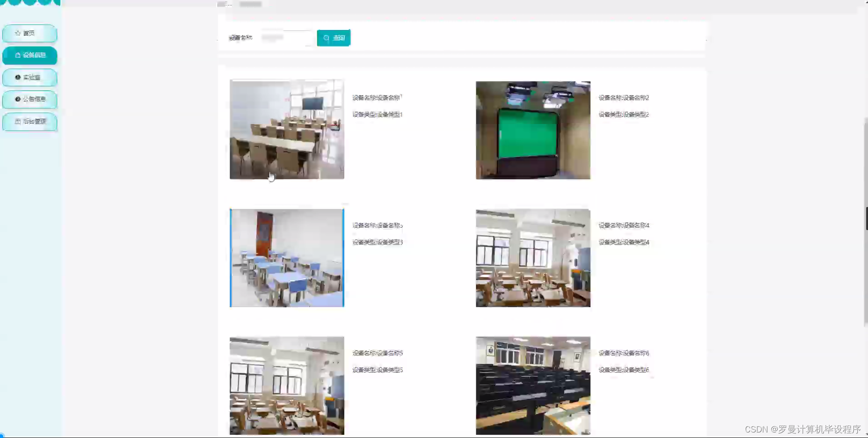Click the document icon on 后台管理 button
The width and height of the screenshot is (868, 438).
[x=17, y=121]
